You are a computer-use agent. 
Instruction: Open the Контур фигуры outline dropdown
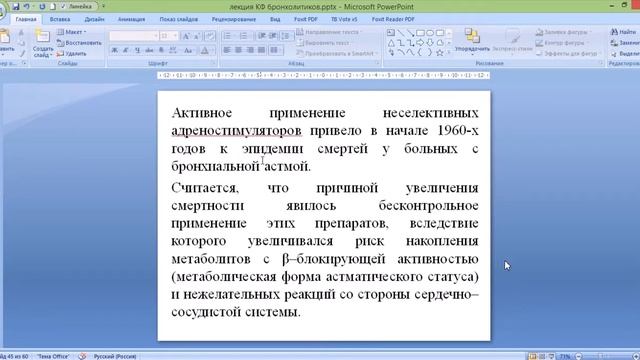point(562,43)
